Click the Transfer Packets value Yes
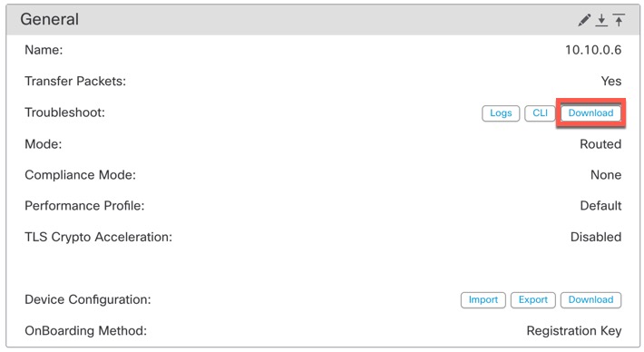 pyautogui.click(x=611, y=82)
